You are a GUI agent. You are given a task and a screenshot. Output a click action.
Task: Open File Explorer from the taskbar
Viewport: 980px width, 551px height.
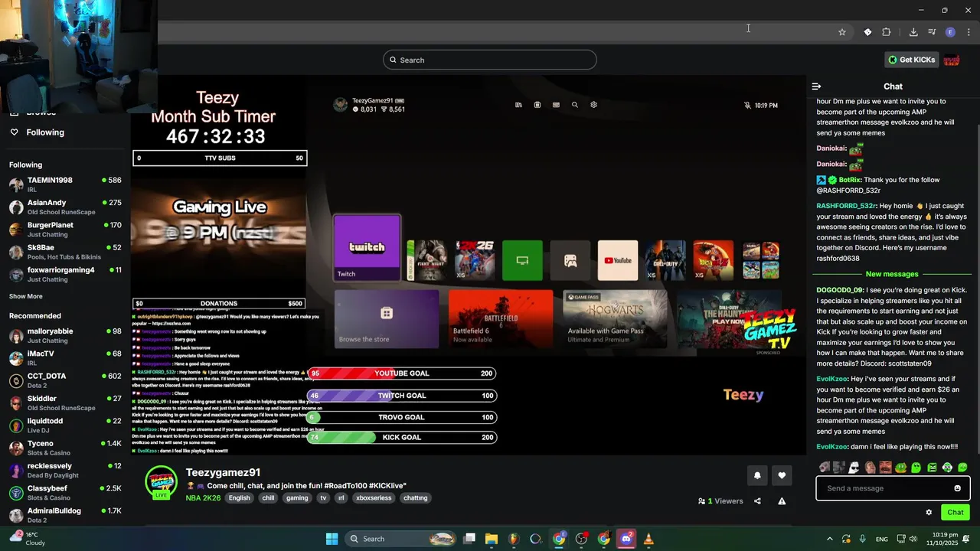[492, 539]
